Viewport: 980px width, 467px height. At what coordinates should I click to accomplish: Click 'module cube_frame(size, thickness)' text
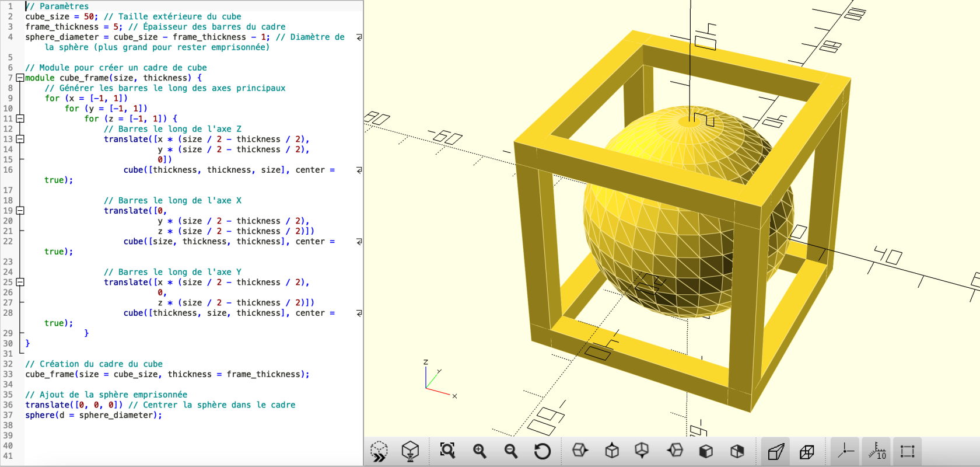tap(108, 78)
